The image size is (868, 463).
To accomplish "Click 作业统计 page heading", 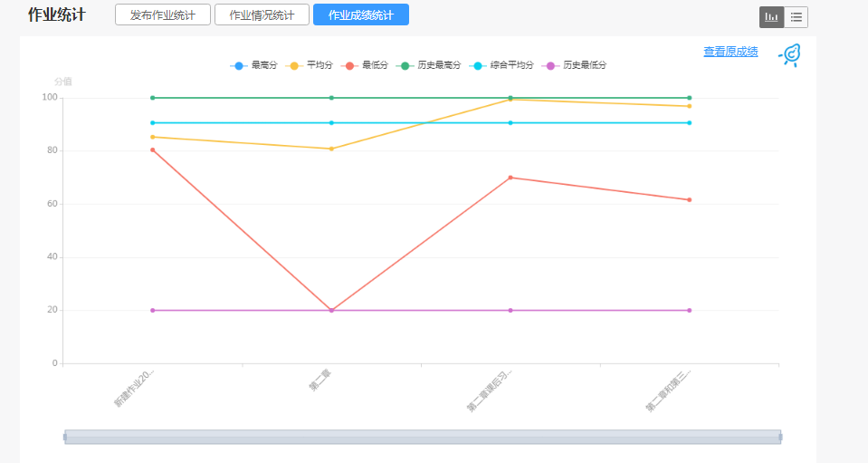I will pyautogui.click(x=56, y=15).
